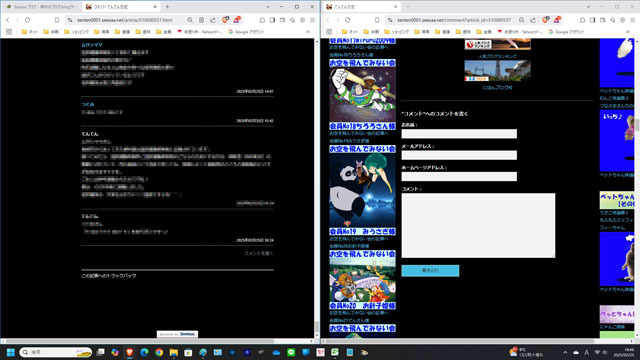Click the blue submit button under comment box

[430, 271]
